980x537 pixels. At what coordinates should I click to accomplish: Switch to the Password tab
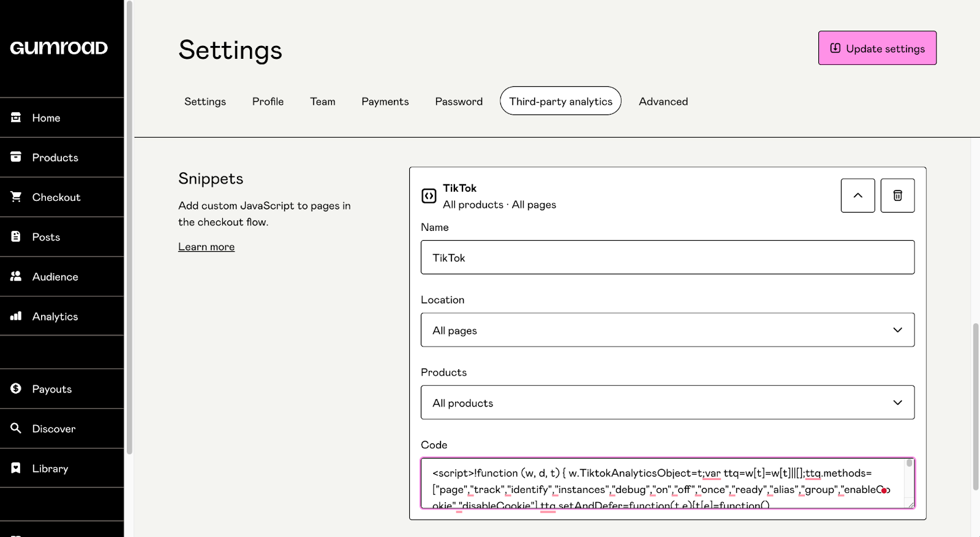459,101
